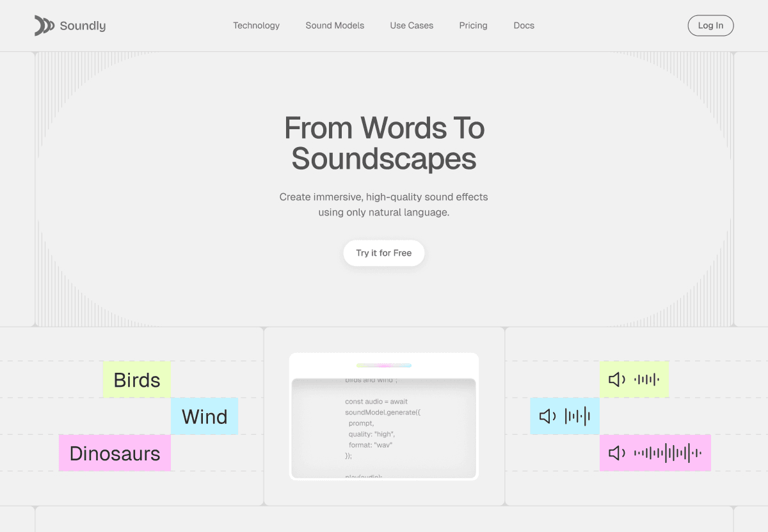Viewport: 768px width, 532px height.
Task: Click the rainbow progress bar above the code
Action: pyautogui.click(x=384, y=366)
